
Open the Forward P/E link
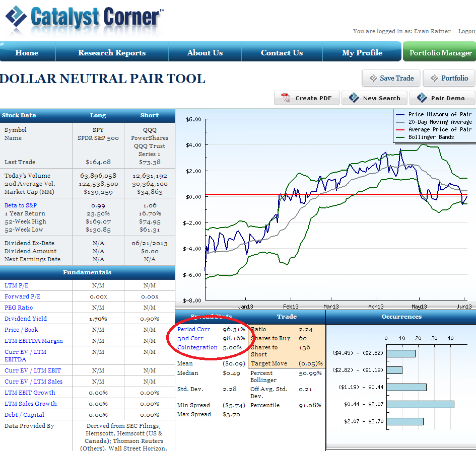pos(23,296)
